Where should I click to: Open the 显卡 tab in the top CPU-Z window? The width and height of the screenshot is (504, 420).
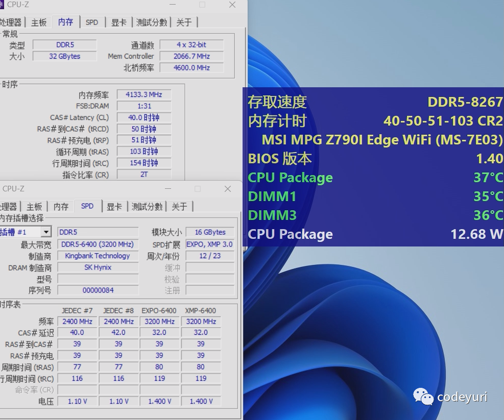(118, 22)
